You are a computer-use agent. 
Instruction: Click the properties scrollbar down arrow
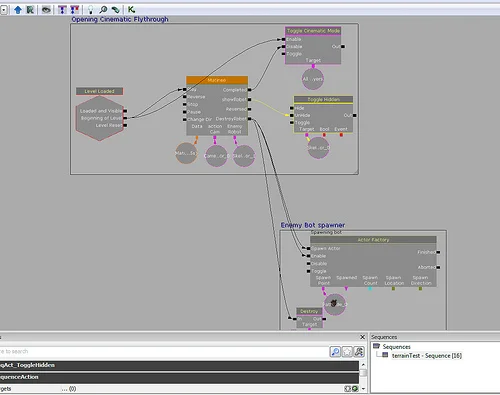tap(363, 389)
